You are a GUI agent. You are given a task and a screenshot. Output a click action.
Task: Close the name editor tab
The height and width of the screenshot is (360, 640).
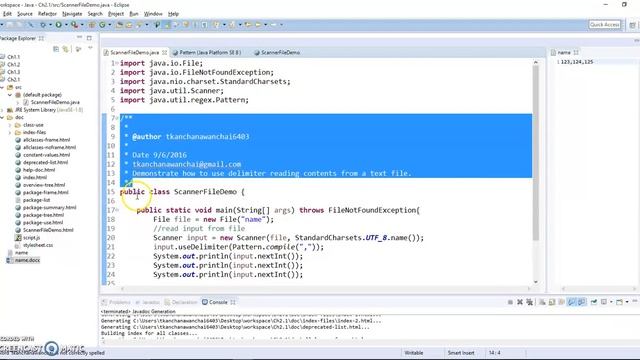(576, 52)
